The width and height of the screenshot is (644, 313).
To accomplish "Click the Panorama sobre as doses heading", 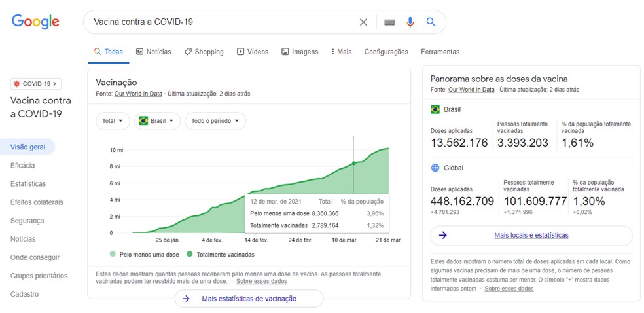I will pyautogui.click(x=499, y=79).
